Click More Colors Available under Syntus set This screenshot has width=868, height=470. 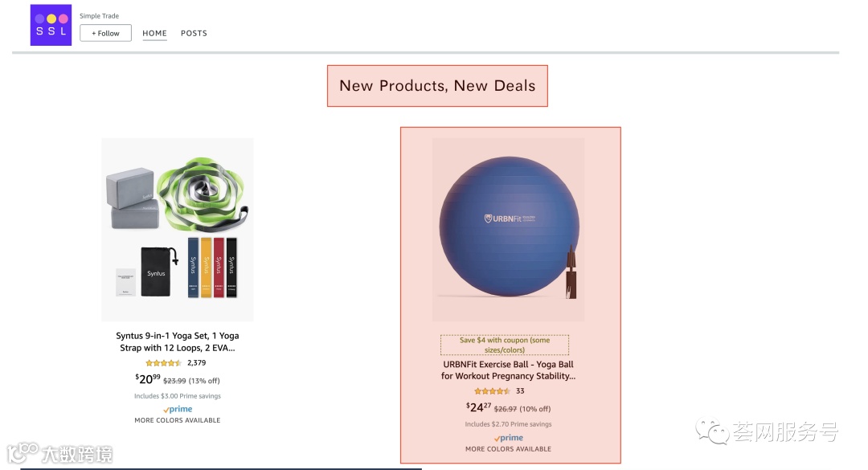click(177, 421)
